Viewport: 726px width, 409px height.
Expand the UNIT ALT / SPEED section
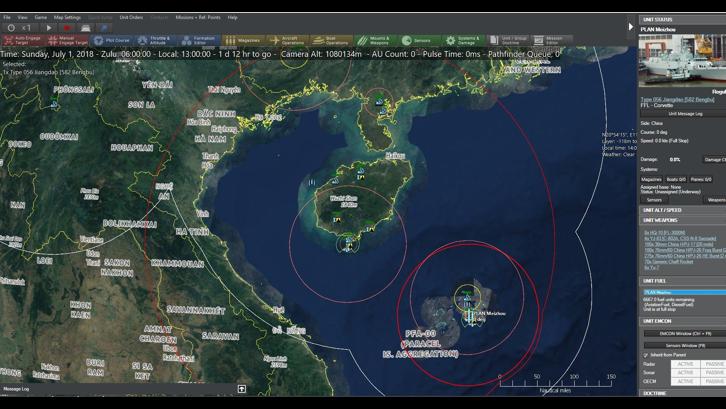[682, 210]
